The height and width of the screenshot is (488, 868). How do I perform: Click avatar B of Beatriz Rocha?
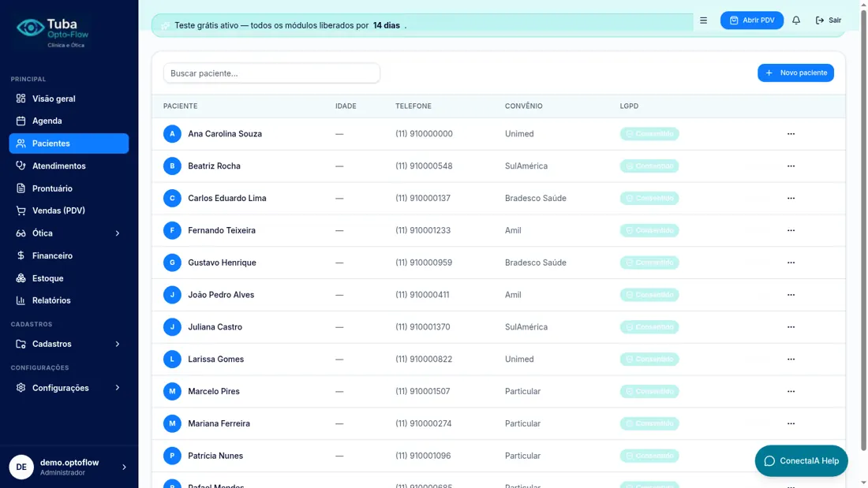(172, 166)
